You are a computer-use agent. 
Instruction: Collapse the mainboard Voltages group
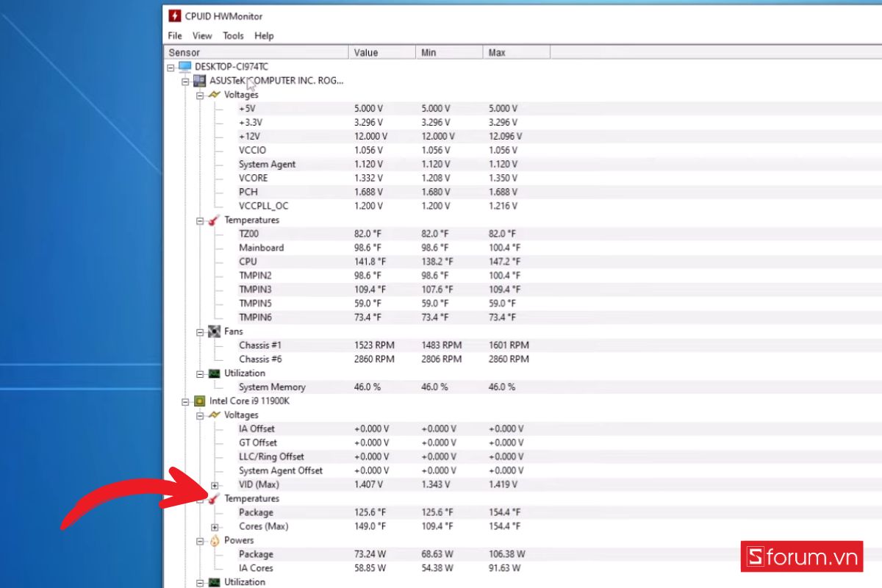[200, 95]
